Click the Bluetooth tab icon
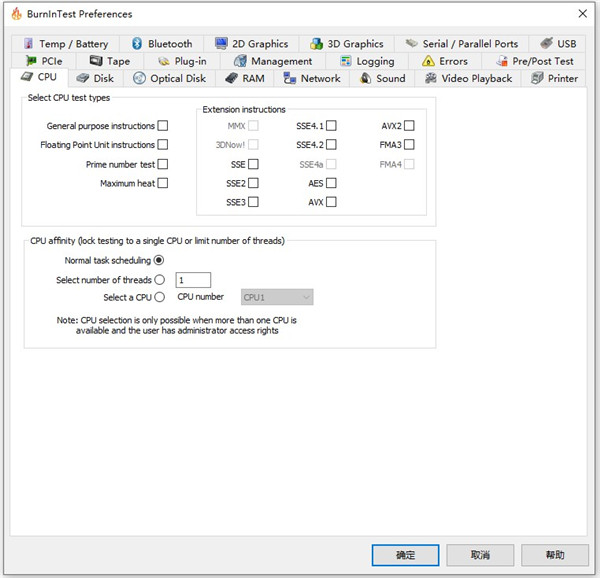This screenshot has width=600, height=578. coord(137,44)
